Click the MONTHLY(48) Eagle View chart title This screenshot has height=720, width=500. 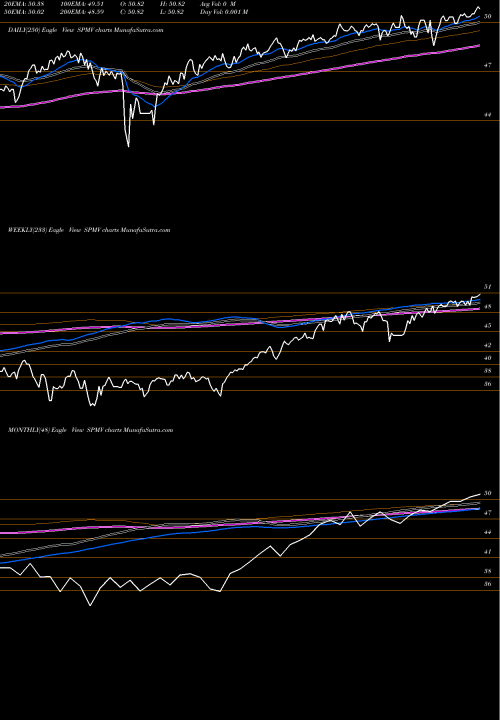(x=90, y=430)
